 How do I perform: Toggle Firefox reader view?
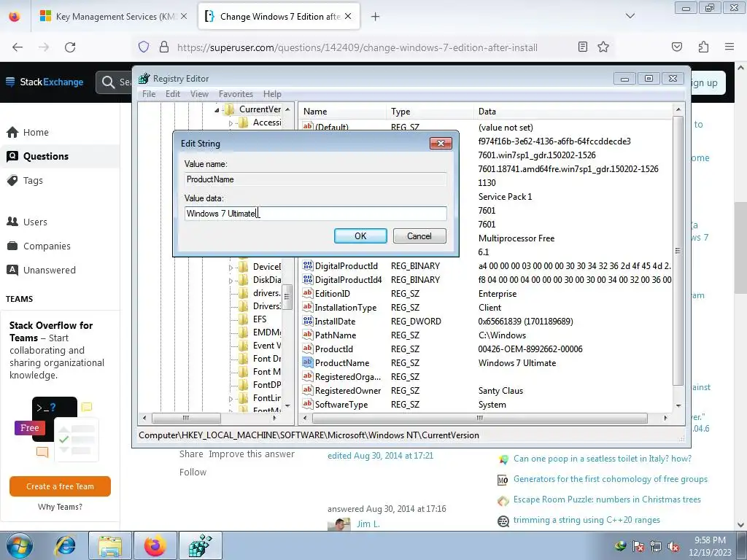coord(582,47)
